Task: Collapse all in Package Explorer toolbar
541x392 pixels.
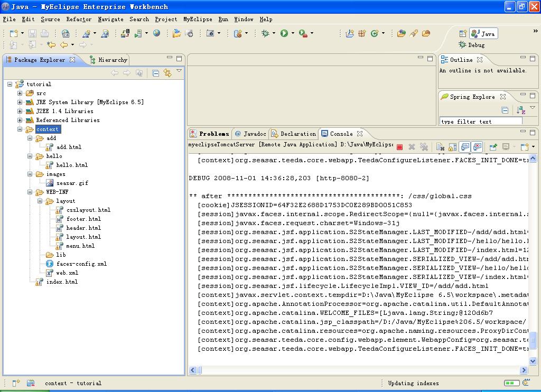Action: pos(156,73)
